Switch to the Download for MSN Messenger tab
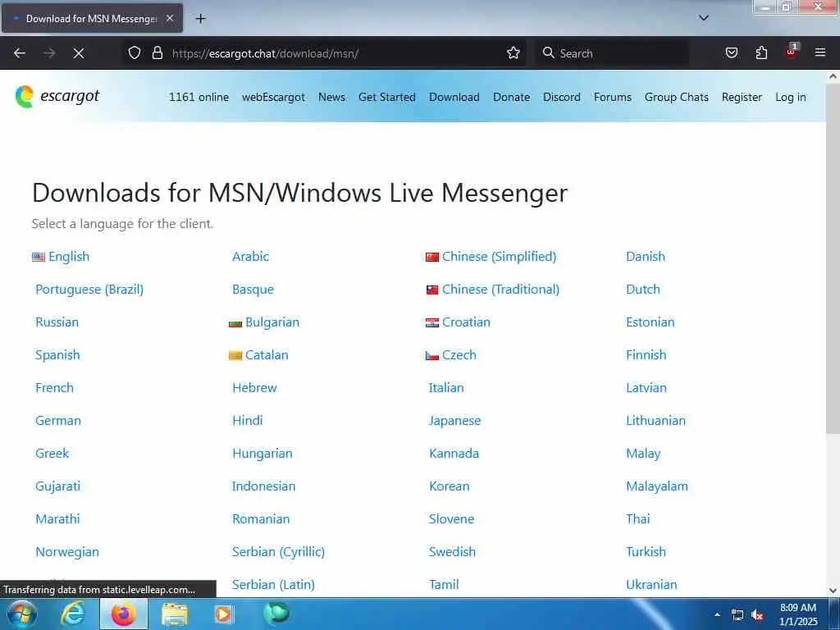This screenshot has width=840, height=630. tap(92, 19)
